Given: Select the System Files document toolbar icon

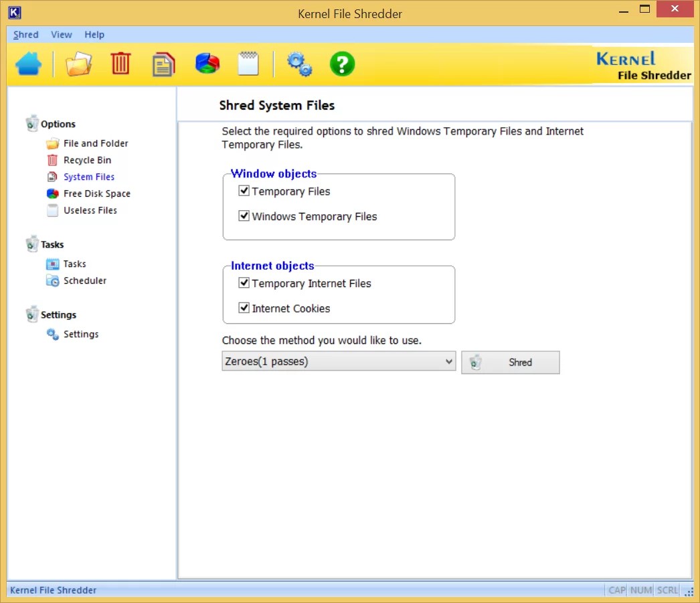Looking at the screenshot, I should coord(163,65).
